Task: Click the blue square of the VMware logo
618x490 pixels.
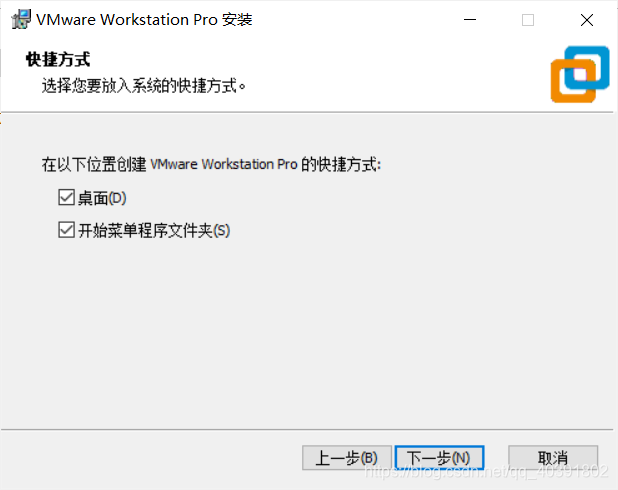Action: click(x=587, y=67)
